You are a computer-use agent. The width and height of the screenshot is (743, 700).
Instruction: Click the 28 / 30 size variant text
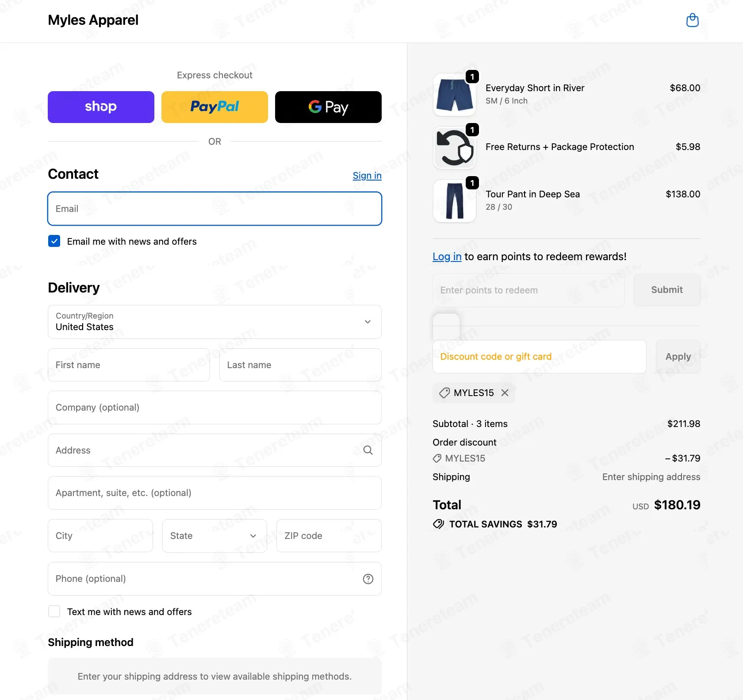(x=499, y=207)
